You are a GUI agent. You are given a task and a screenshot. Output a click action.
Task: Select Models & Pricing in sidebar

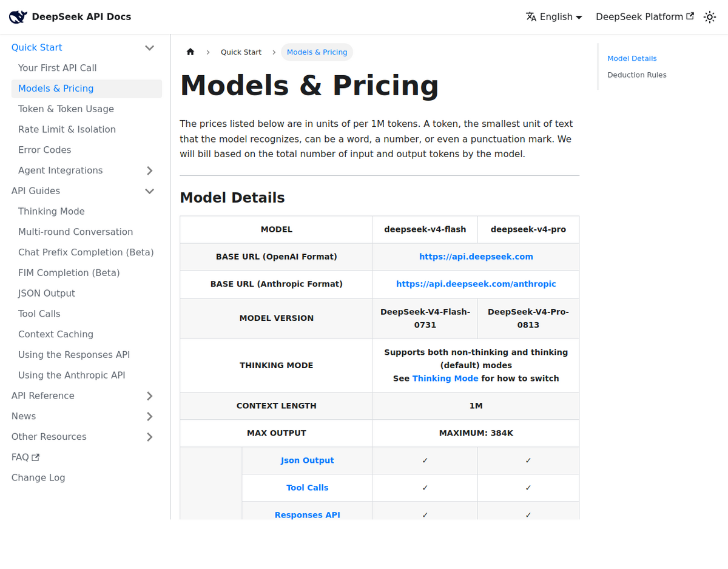(87, 89)
